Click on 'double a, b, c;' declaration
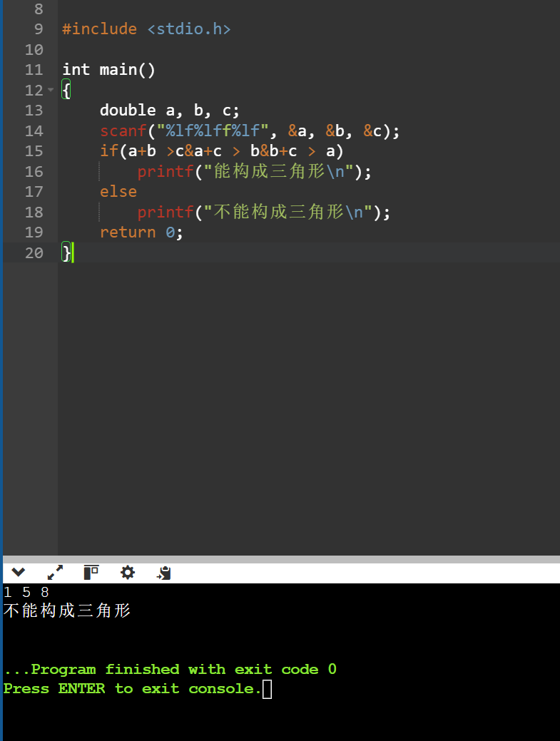 (170, 110)
